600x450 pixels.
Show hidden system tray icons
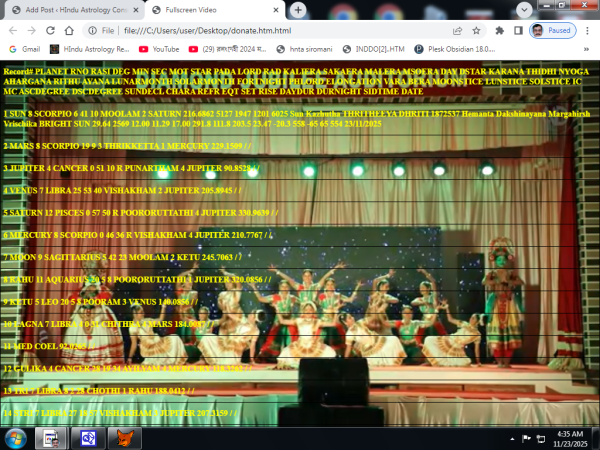coord(511,438)
